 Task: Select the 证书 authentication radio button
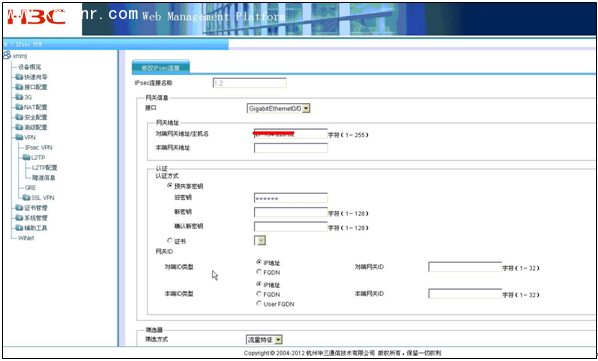(x=170, y=241)
